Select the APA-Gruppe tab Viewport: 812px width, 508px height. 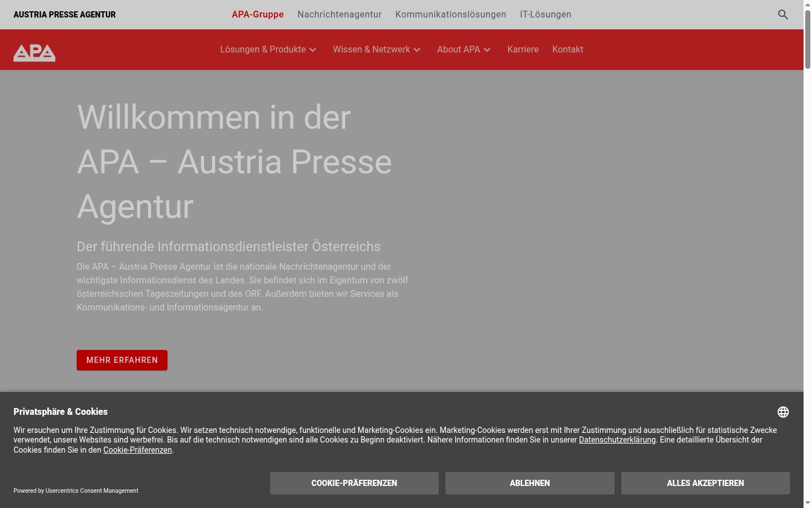(x=258, y=15)
